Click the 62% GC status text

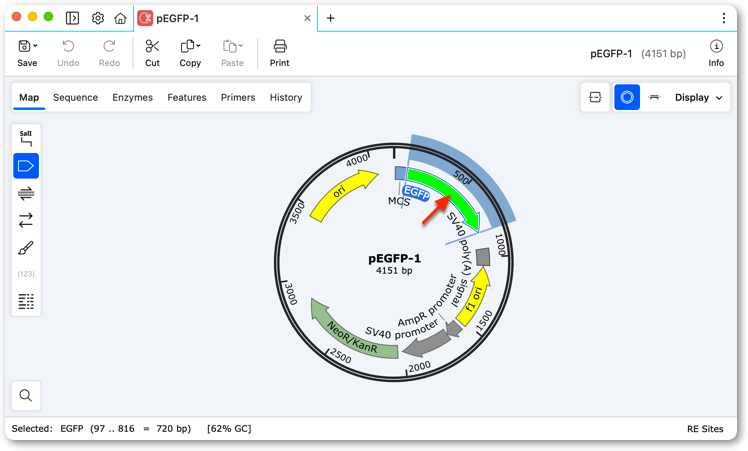click(x=229, y=429)
